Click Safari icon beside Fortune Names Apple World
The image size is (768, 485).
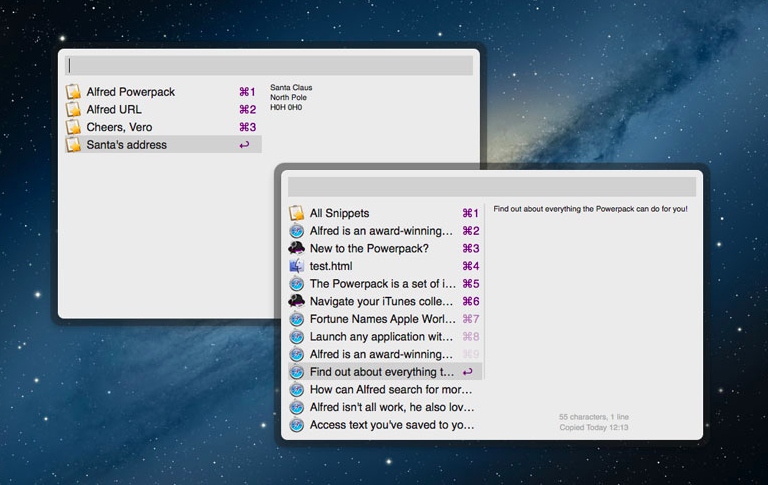296,319
